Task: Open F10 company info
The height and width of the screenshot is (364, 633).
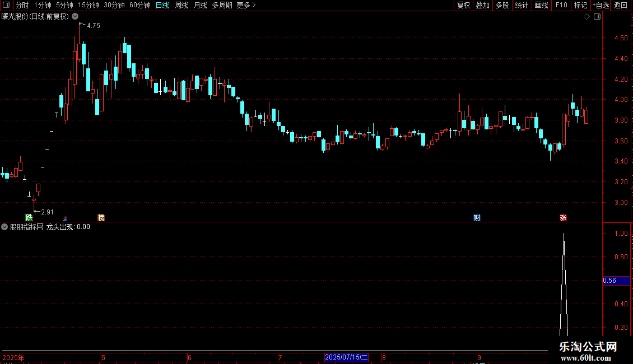Action: click(561, 5)
